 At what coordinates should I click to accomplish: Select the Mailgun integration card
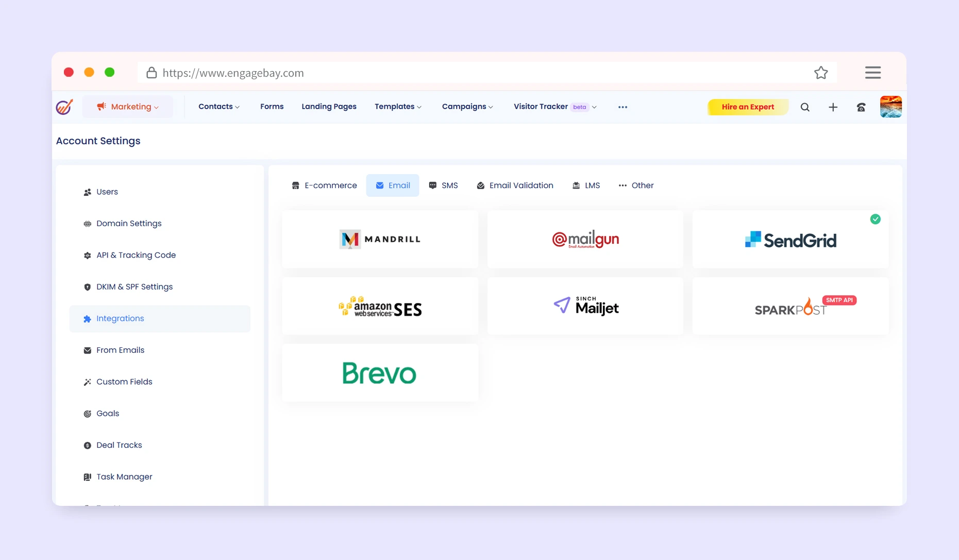(x=585, y=239)
